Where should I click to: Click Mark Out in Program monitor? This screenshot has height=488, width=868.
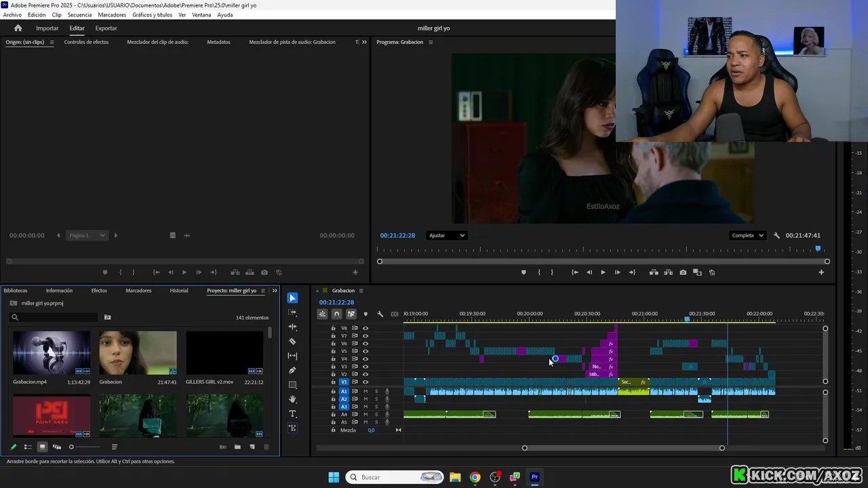click(x=552, y=272)
